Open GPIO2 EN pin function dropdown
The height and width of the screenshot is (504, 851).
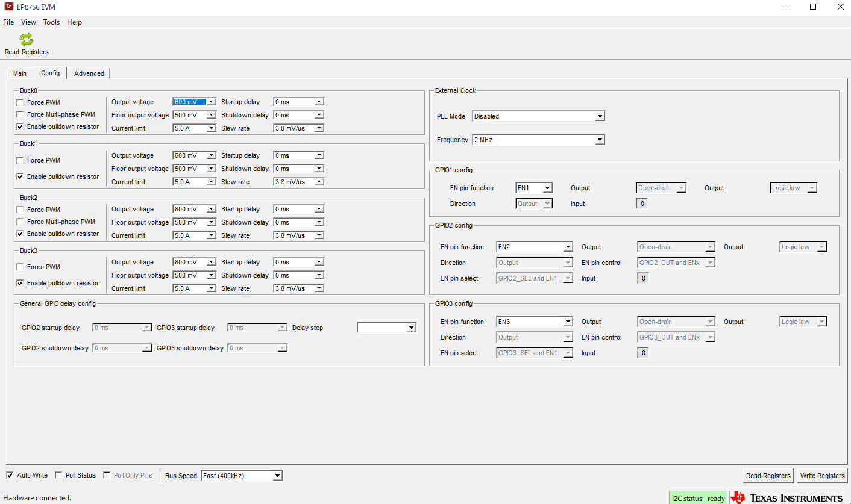[x=535, y=247]
